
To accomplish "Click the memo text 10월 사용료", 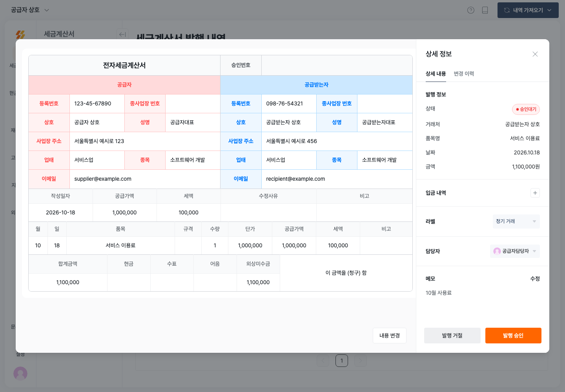I will pyautogui.click(x=439, y=293).
